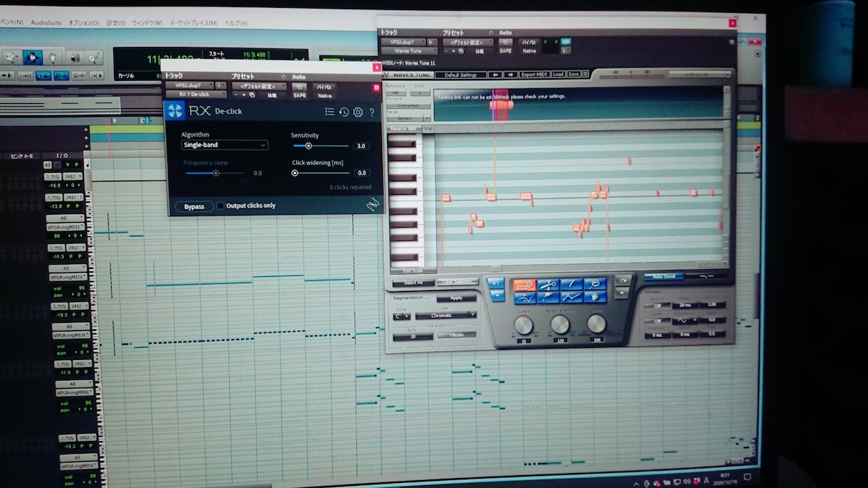Select the Pro Tools grabber hand tool
This screenshot has width=868, height=488.
[53, 58]
